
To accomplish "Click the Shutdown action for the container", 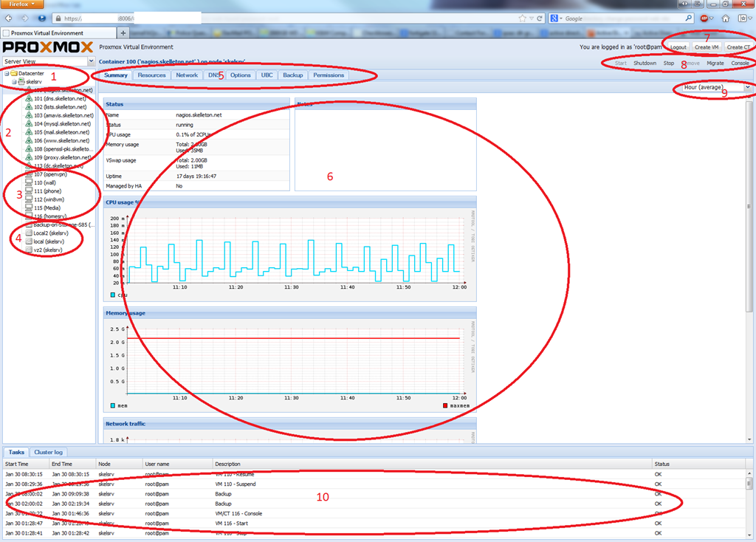I will (645, 64).
